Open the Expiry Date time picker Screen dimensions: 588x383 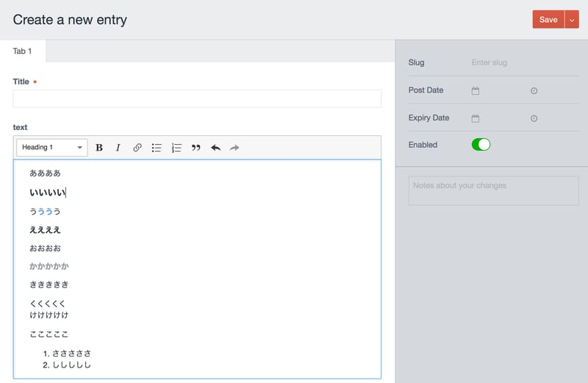click(x=534, y=118)
